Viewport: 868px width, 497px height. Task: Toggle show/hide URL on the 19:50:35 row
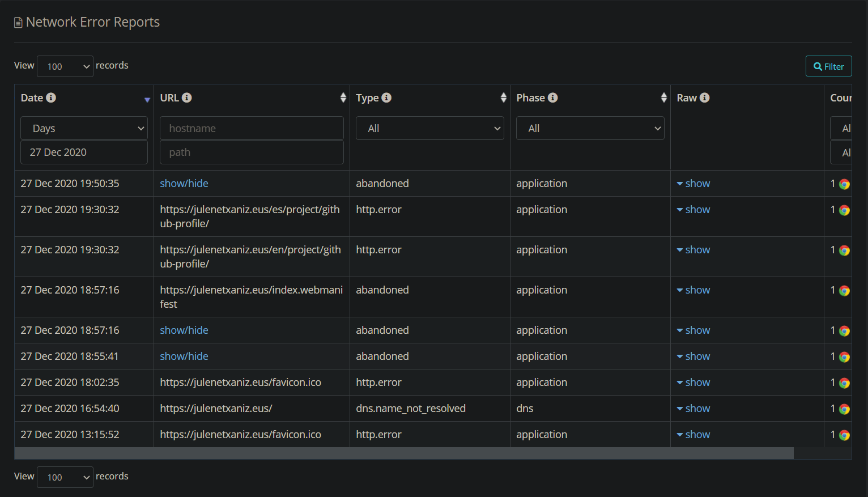coord(184,183)
